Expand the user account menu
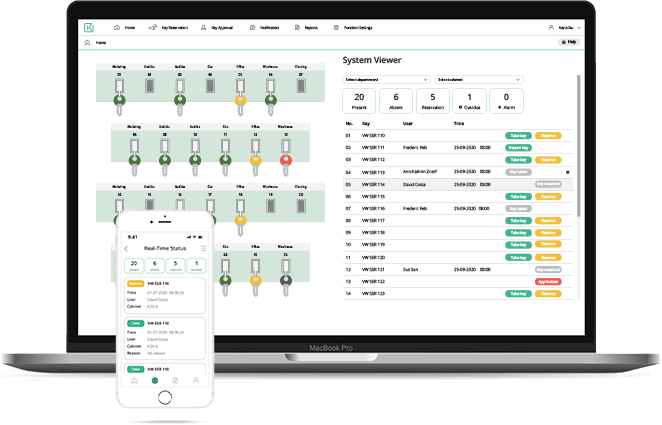 pos(565,28)
